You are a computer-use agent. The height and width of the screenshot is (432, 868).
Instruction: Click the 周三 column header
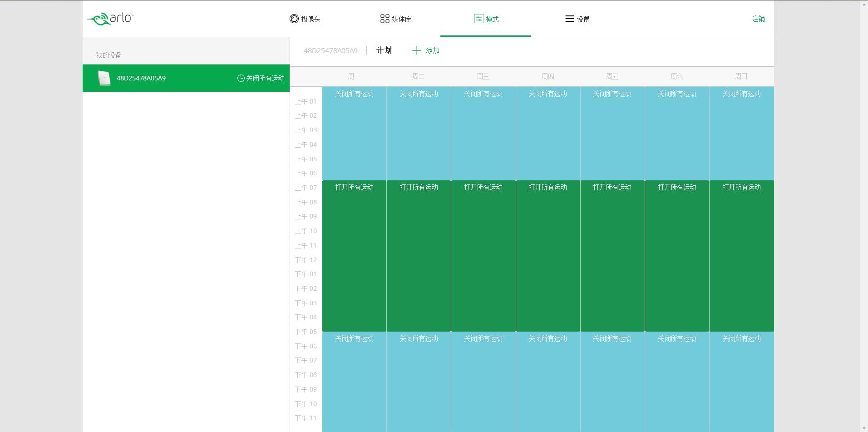tap(483, 76)
